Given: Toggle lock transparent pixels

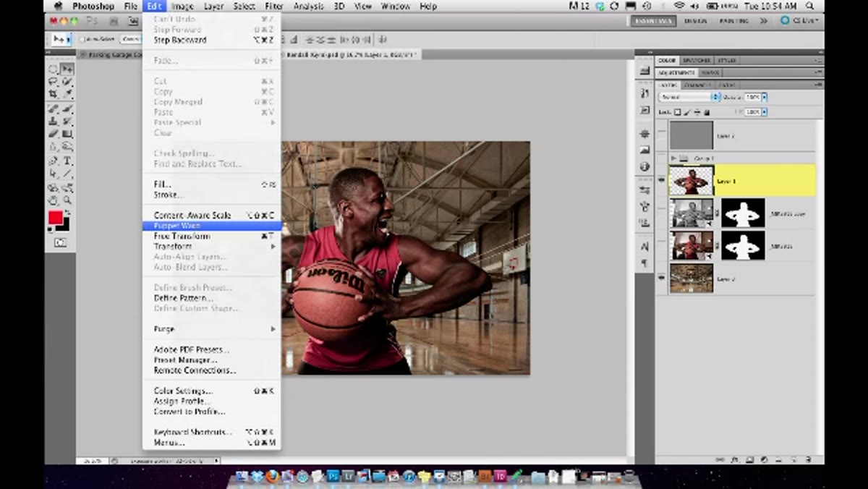Looking at the screenshot, I should coord(678,112).
